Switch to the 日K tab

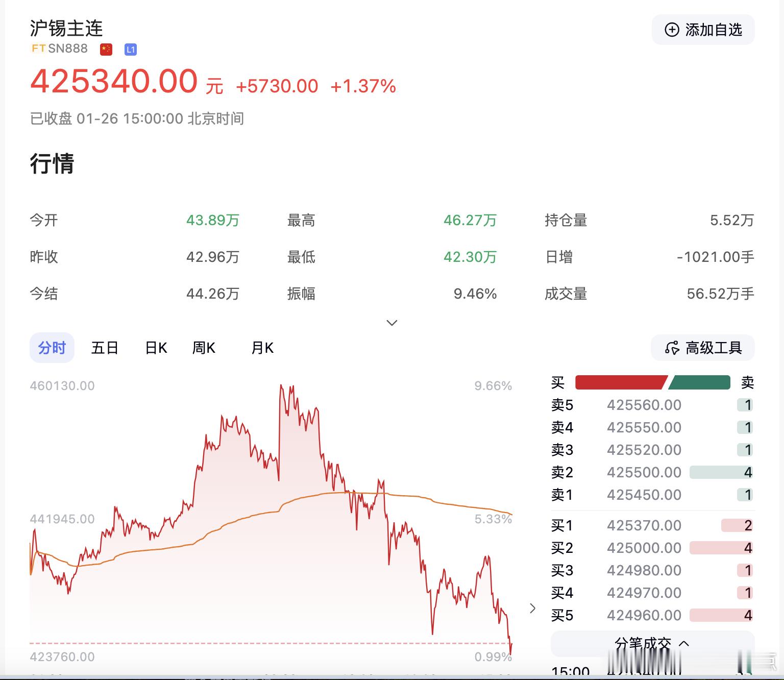pos(155,348)
